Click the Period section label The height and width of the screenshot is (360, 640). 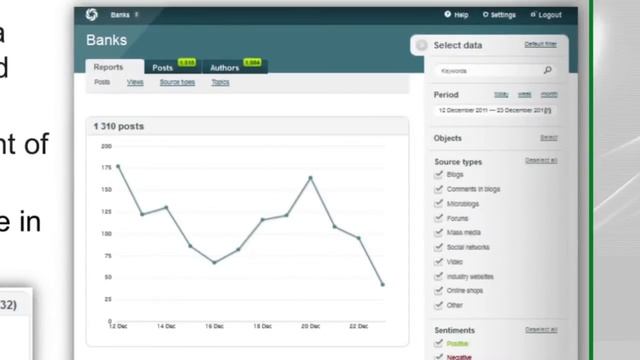[x=446, y=95]
